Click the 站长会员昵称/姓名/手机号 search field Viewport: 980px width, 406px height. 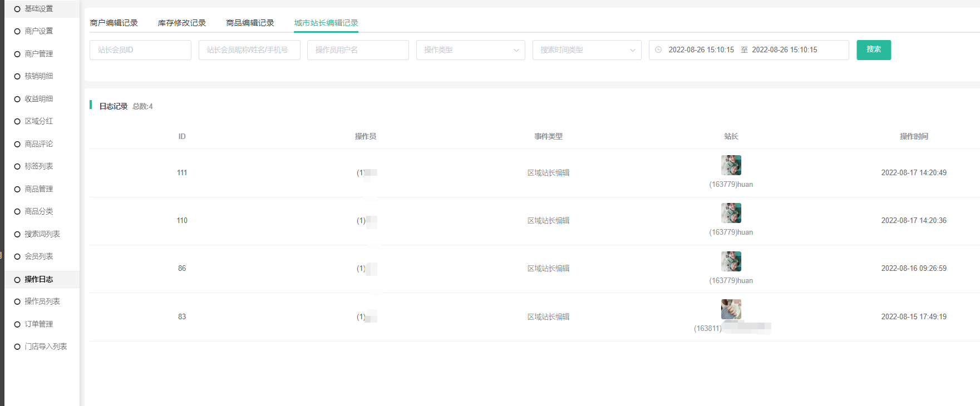[x=249, y=50]
